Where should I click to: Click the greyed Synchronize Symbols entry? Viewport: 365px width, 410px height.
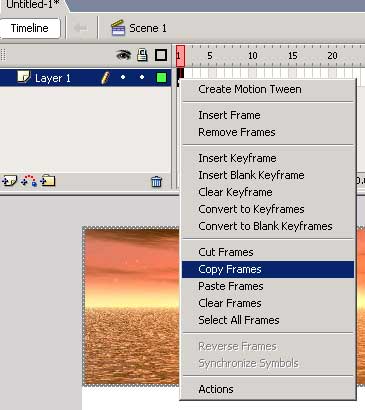coord(268,363)
